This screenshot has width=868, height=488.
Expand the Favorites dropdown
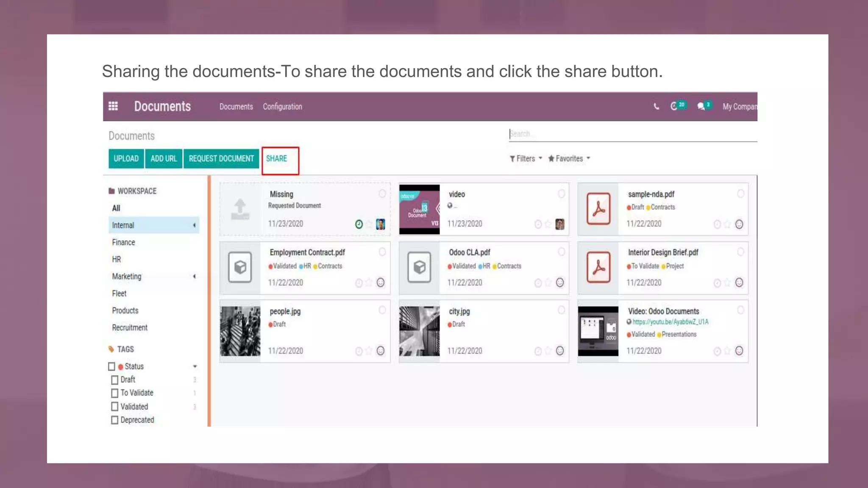(x=569, y=158)
